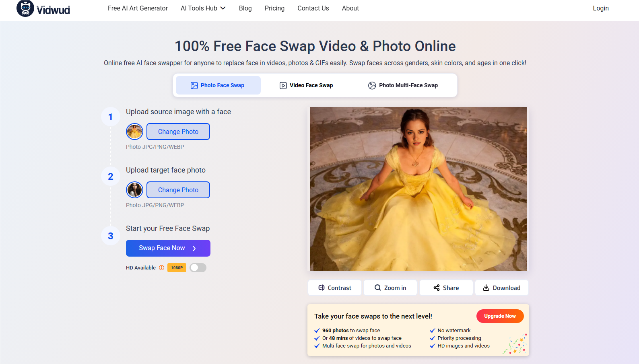Click 'Multi-face swap for photos and videos' text

(x=367, y=346)
